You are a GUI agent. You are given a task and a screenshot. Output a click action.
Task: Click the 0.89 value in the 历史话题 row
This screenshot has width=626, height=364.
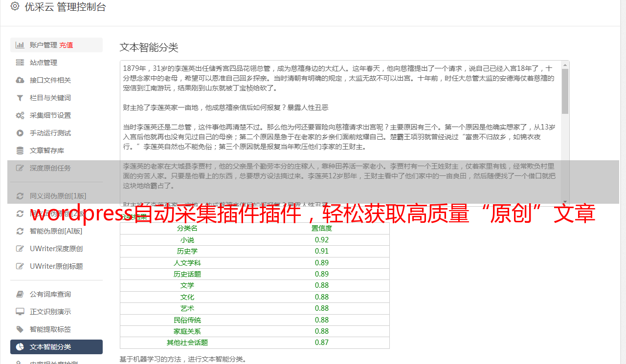pyautogui.click(x=322, y=274)
